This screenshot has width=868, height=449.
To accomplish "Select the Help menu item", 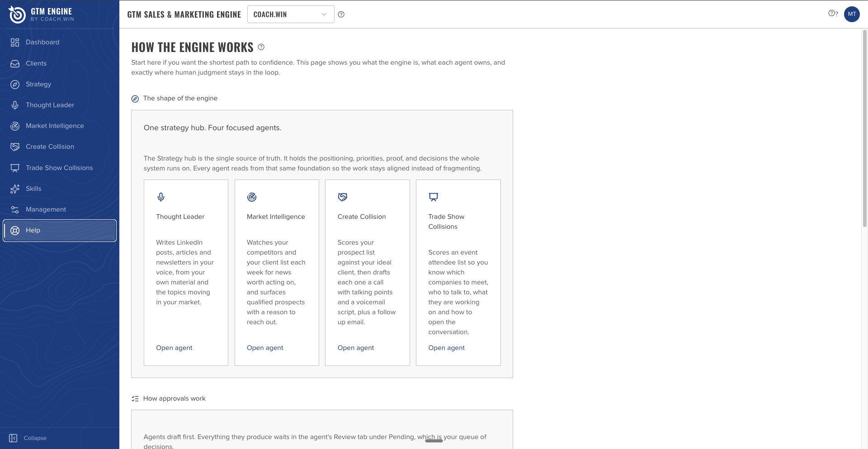I will (60, 231).
